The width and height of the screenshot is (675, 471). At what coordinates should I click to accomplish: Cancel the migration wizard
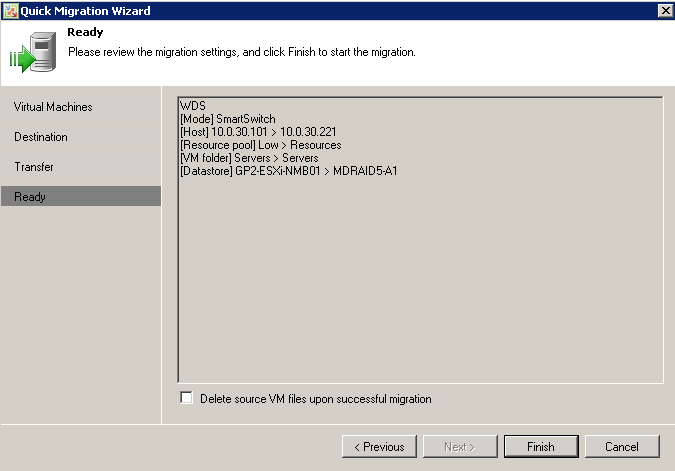tap(621, 447)
